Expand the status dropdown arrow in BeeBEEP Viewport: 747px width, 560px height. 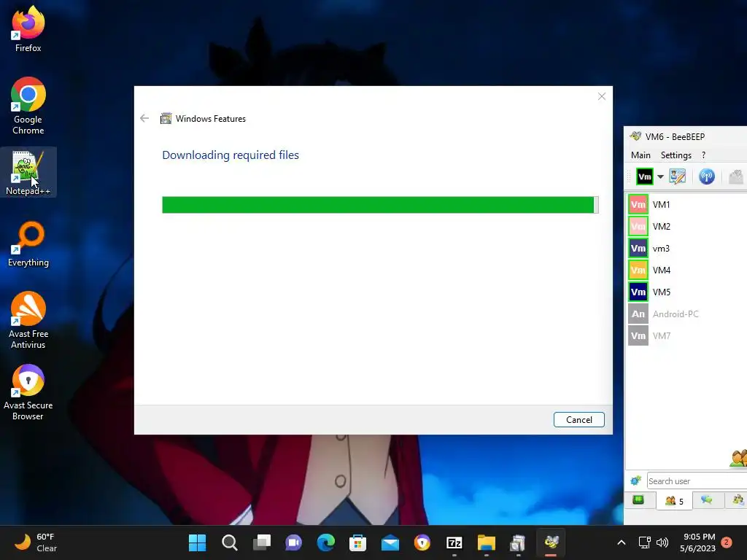point(660,176)
